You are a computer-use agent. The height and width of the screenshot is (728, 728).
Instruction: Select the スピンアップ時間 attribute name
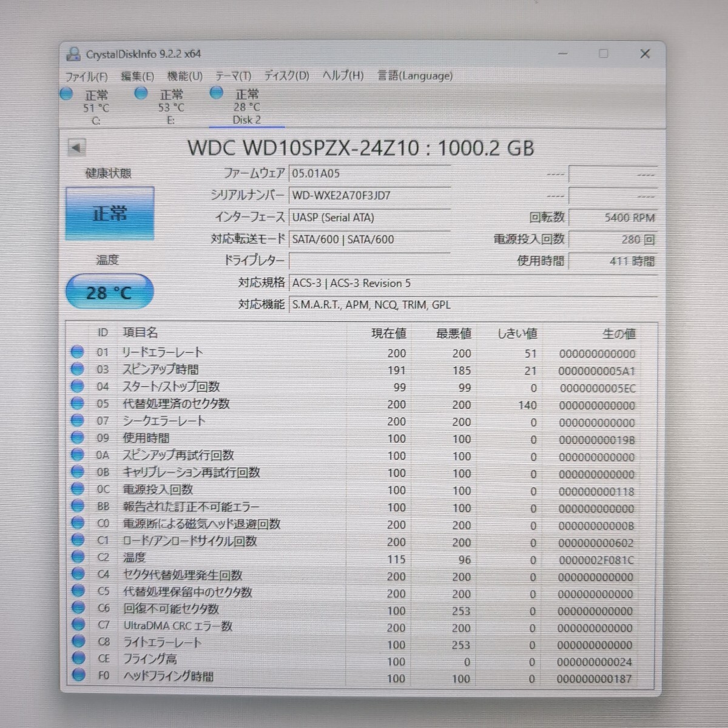161,369
